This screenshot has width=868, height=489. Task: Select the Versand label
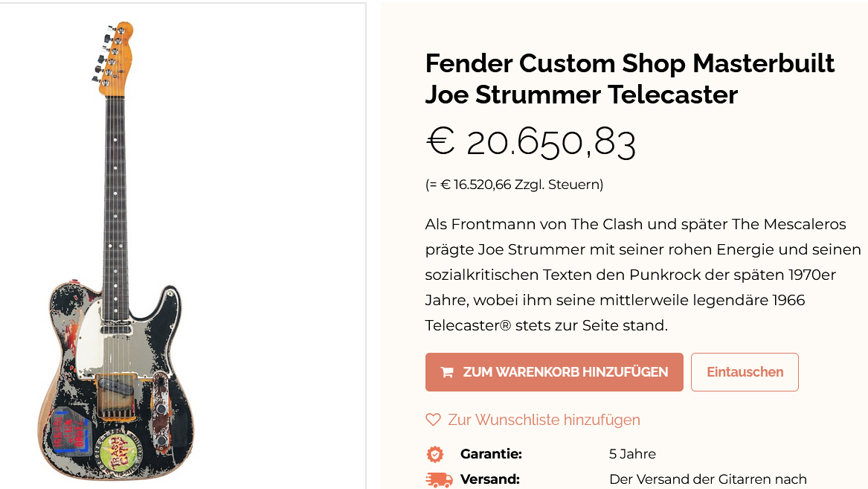pos(489,479)
